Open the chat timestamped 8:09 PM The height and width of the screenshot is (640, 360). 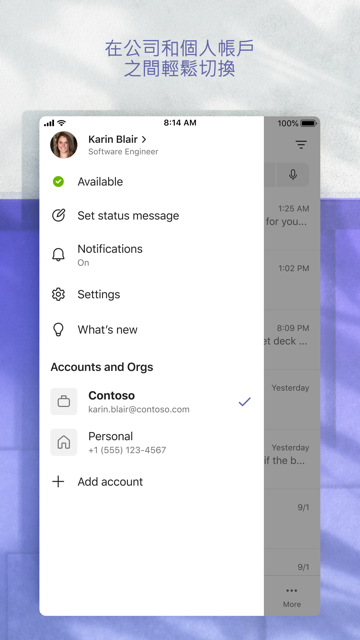click(x=292, y=340)
